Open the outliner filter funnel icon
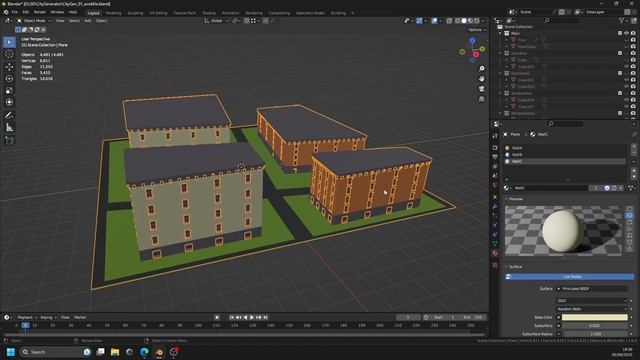The height and width of the screenshot is (360, 640). [x=622, y=20]
